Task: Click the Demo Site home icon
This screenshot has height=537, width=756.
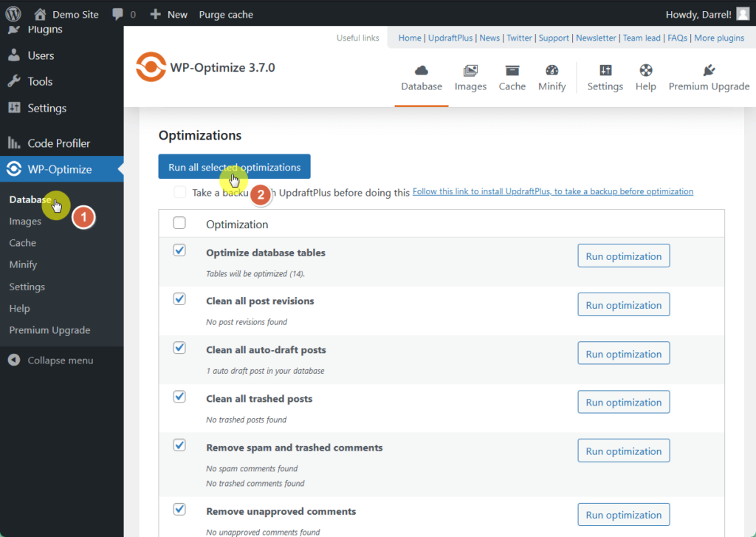Action: coord(41,15)
